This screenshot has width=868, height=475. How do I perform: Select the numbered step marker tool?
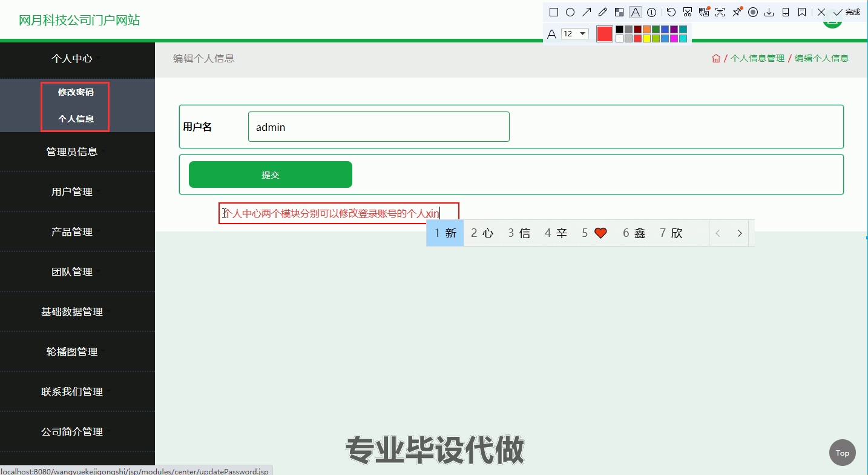tap(651, 12)
